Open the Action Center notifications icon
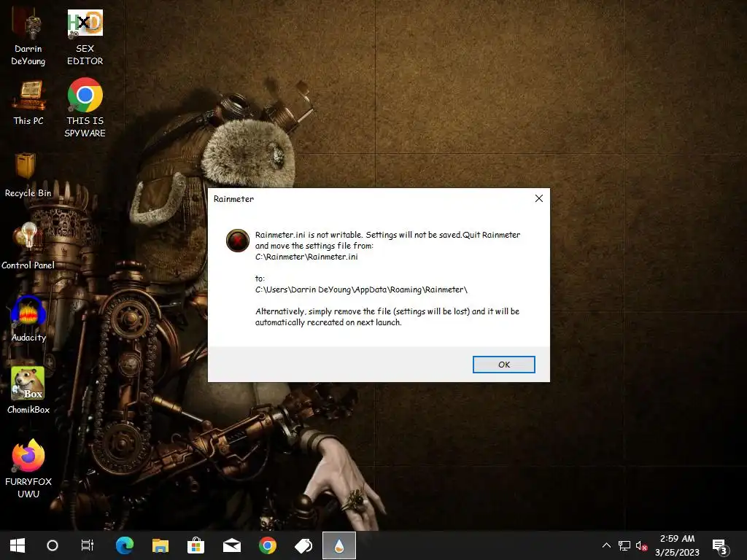The height and width of the screenshot is (560, 747). (720, 545)
